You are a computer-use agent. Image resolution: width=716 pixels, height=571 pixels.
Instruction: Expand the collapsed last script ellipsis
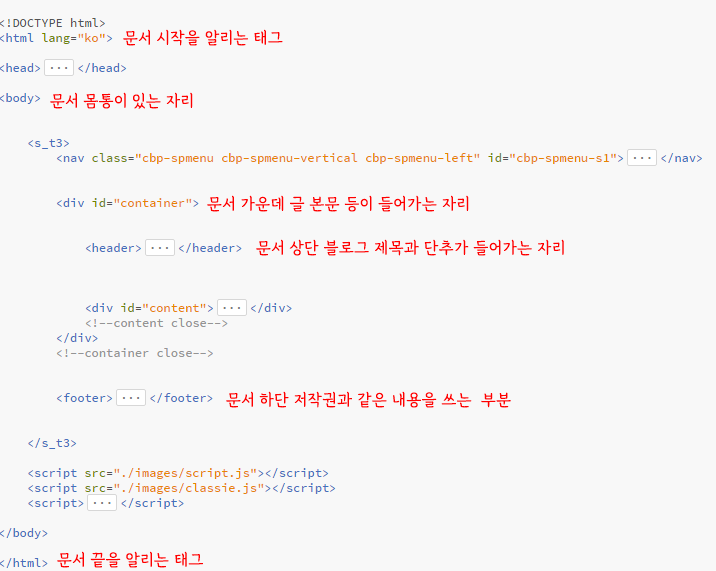click(102, 503)
